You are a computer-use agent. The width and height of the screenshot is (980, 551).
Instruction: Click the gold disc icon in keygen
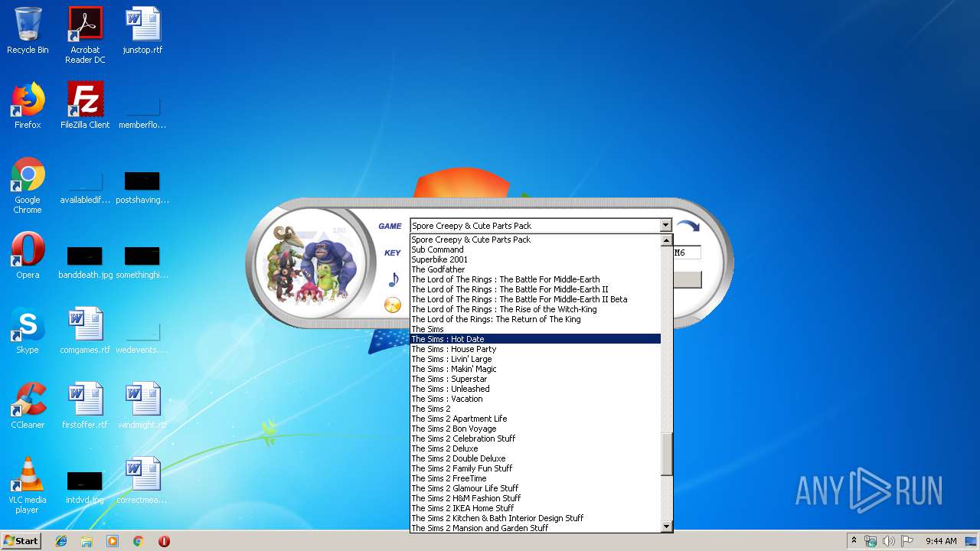[393, 305]
